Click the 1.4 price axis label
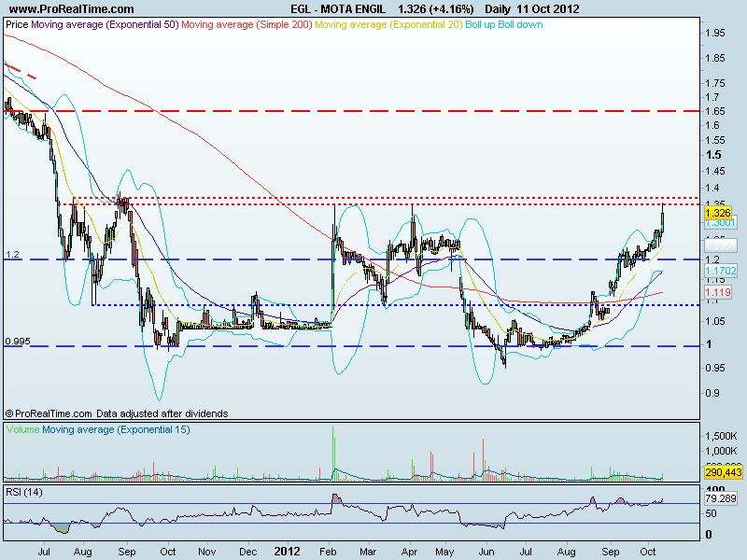This screenshot has height=560, width=747. pyautogui.click(x=712, y=188)
